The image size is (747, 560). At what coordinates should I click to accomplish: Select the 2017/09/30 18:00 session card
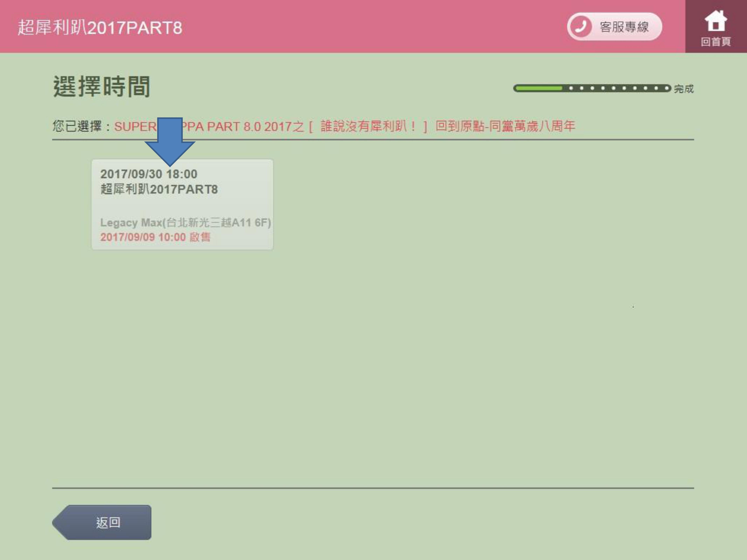[x=182, y=205]
